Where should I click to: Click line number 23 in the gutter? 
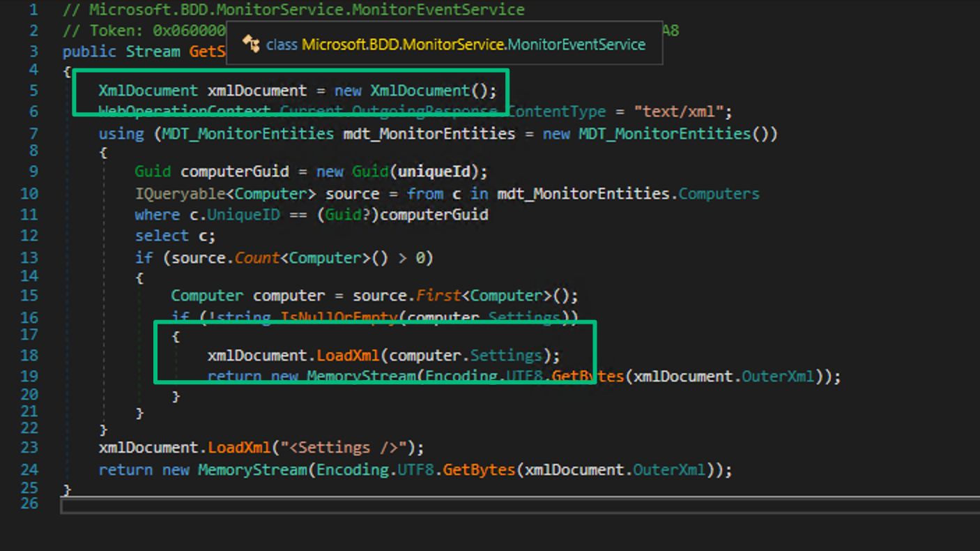point(29,446)
